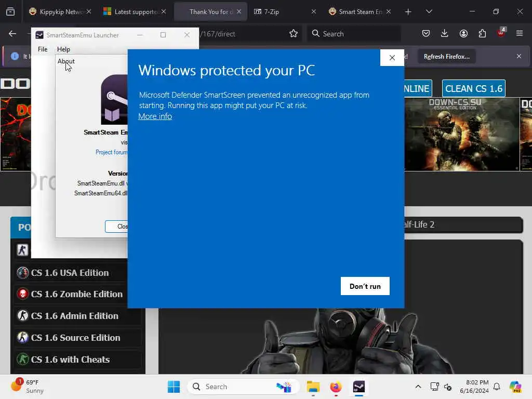Open the DOWN-CS.SU Essential Edition banner image
This screenshot has height=399, width=532.
pyautogui.click(x=462, y=135)
